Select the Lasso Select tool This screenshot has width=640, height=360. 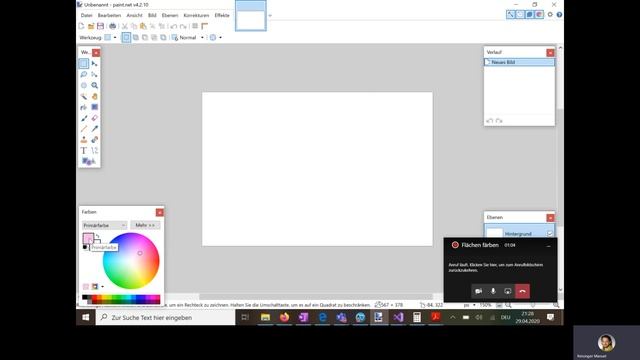[x=84, y=74]
